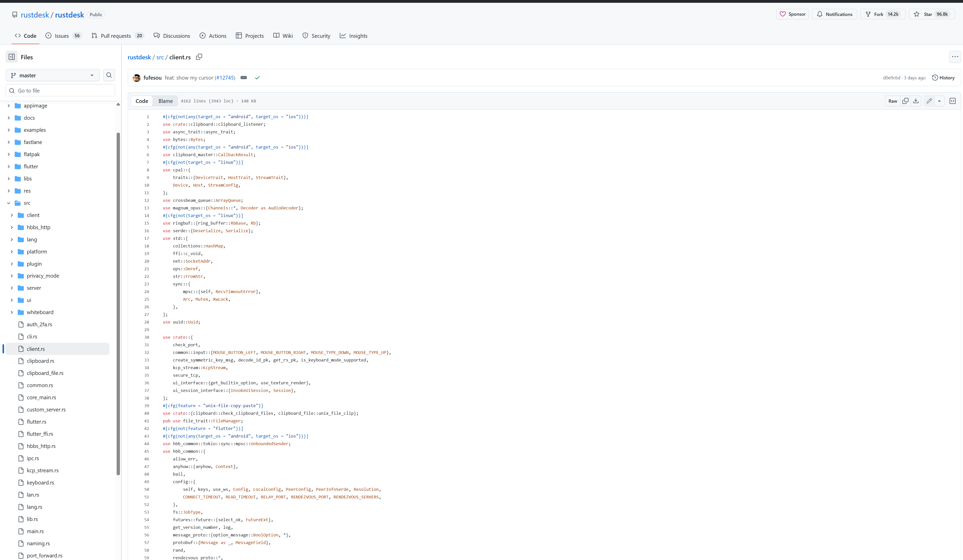
Task: Copy the file path icon
Action: [x=199, y=57]
